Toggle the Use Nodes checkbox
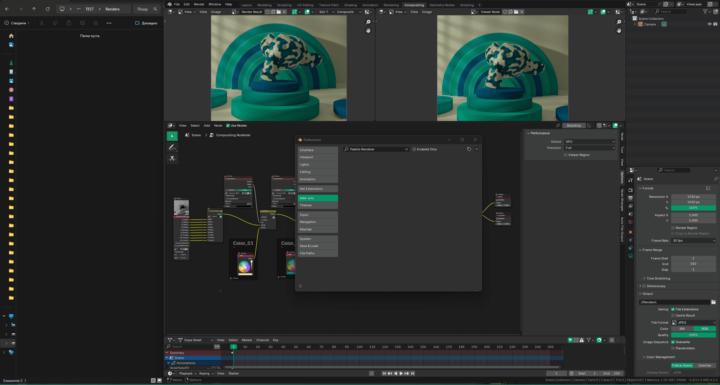This screenshot has width=720, height=385. point(228,125)
